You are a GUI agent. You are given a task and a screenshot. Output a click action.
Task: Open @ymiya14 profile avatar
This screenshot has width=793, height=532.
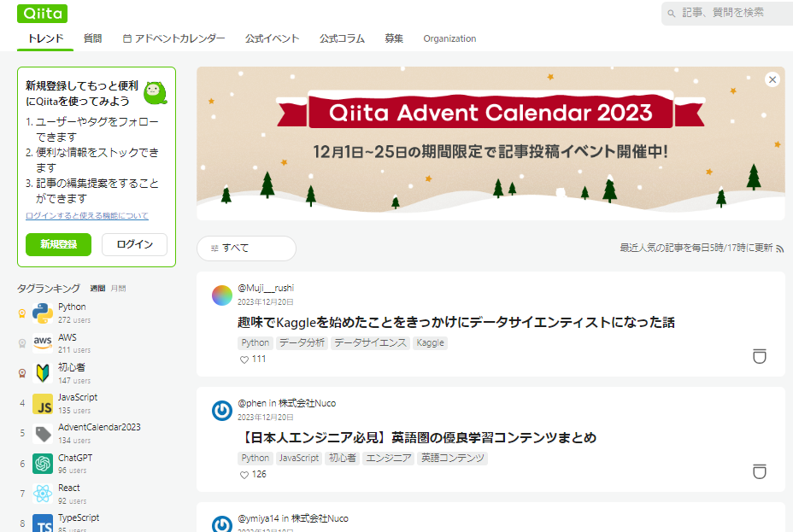[x=222, y=523]
